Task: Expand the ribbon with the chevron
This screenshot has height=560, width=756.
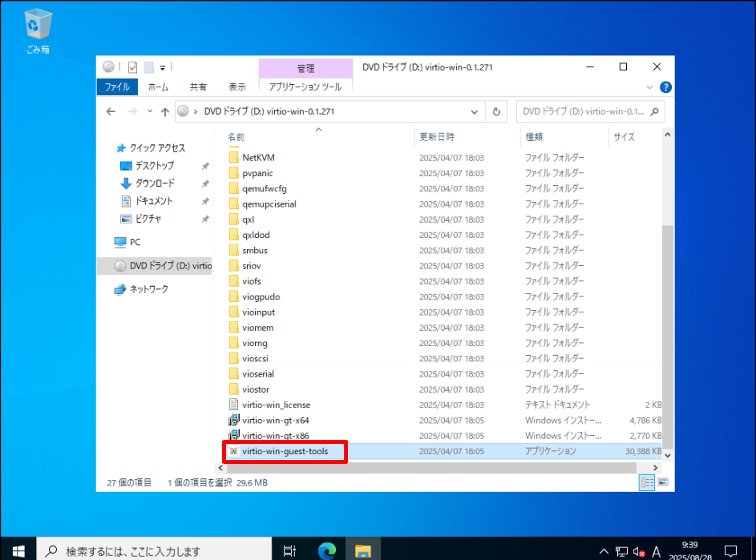Action: (x=649, y=87)
